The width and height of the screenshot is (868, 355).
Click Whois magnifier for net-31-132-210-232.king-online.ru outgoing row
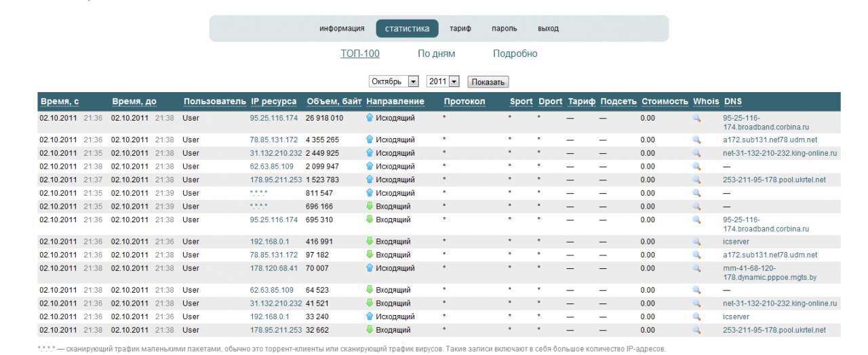coord(696,153)
